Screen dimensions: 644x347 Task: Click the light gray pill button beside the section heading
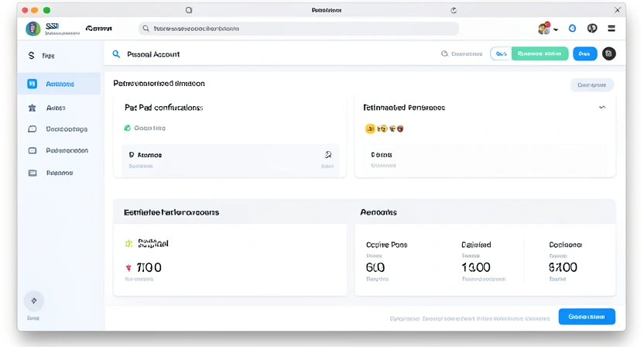(x=592, y=84)
